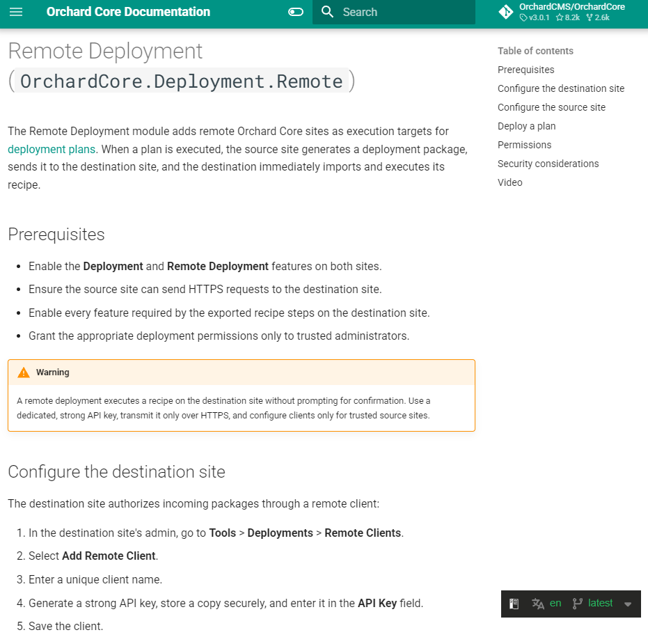Open the OrchardCMS/OrchardCore repository link
This screenshot has height=644, width=648.
click(x=571, y=7)
